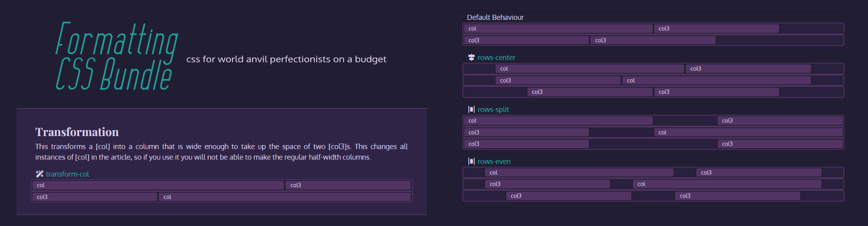
Task: Select the Default Behaviour heading
Action: click(495, 17)
